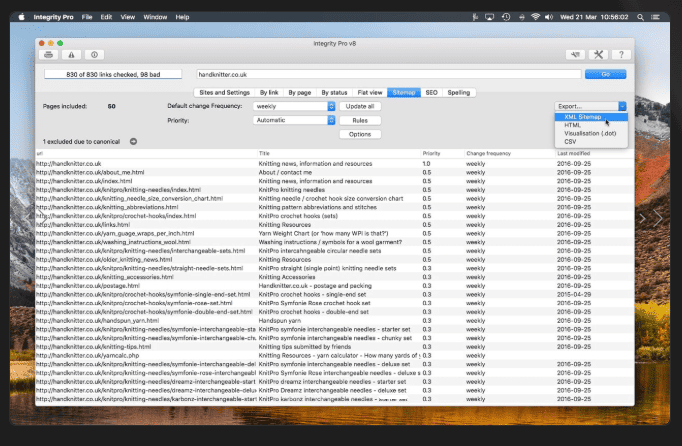Viewport: 682px width, 446px height.
Task: Click the Wi-Fi status icon
Action: pyautogui.click(x=535, y=17)
